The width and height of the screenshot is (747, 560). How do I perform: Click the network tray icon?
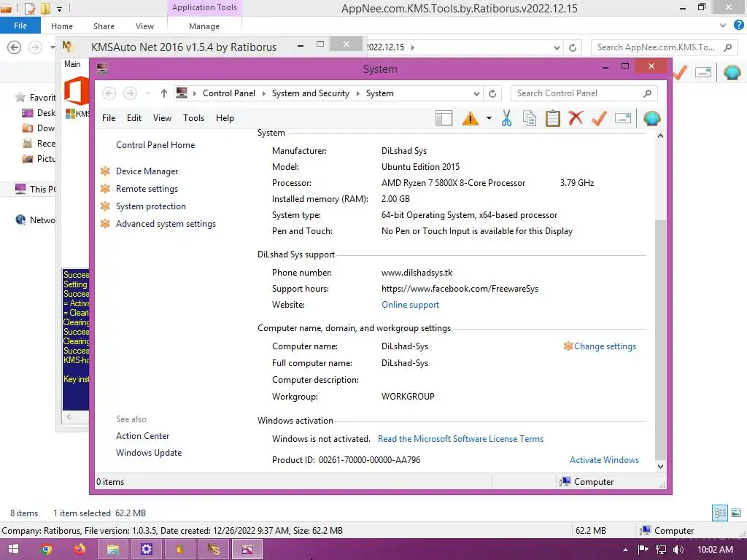661,550
